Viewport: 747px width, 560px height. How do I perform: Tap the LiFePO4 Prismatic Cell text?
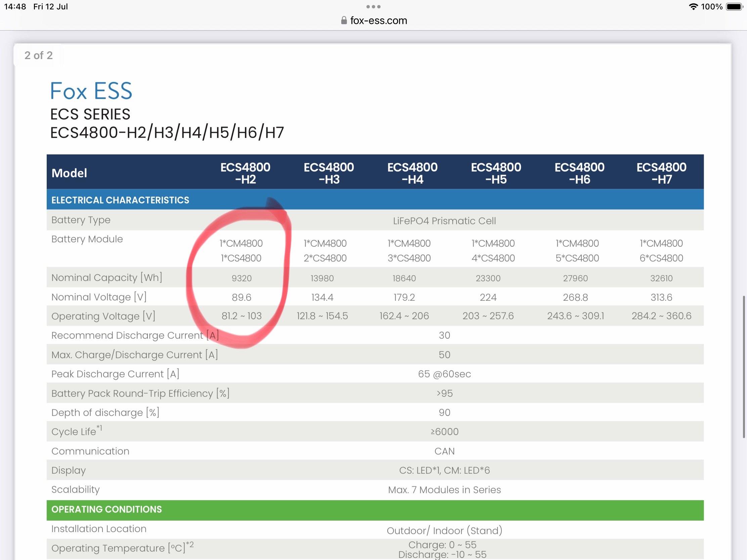444,221
